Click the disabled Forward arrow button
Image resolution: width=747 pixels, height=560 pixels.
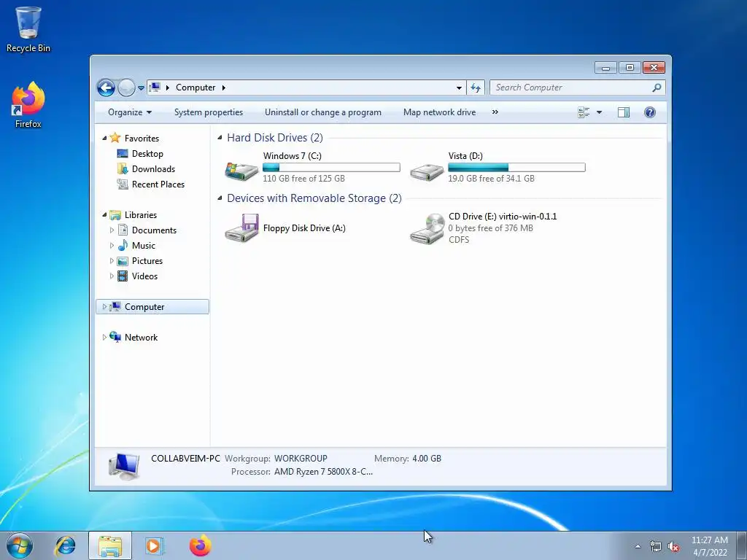[126, 87]
